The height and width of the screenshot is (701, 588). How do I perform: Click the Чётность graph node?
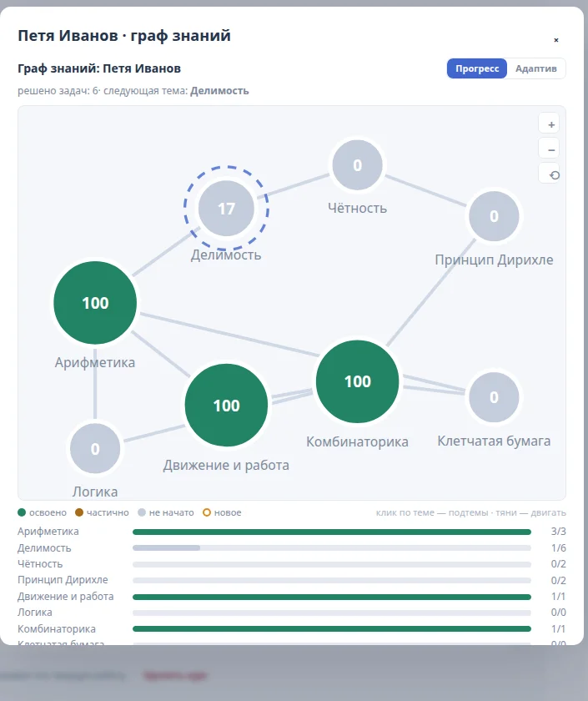(358, 165)
